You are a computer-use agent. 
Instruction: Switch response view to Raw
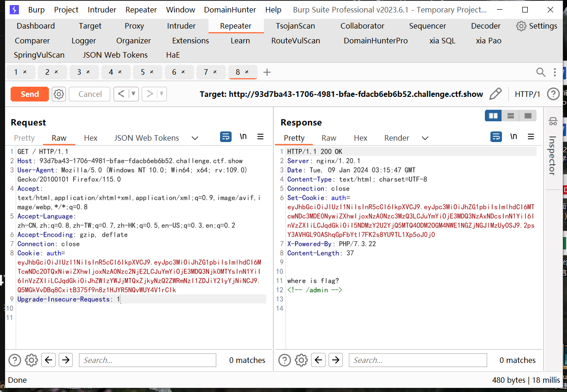[x=329, y=138]
